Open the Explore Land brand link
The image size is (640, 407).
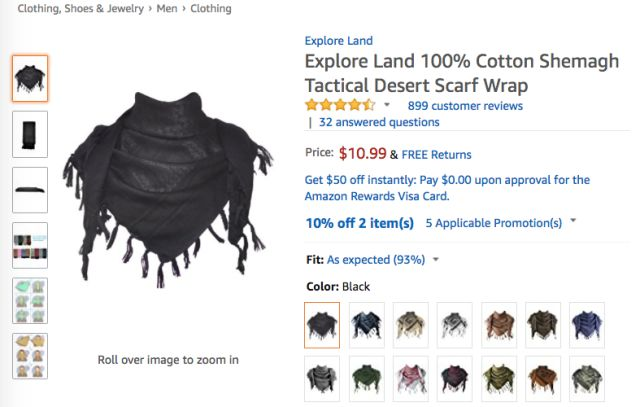338,41
